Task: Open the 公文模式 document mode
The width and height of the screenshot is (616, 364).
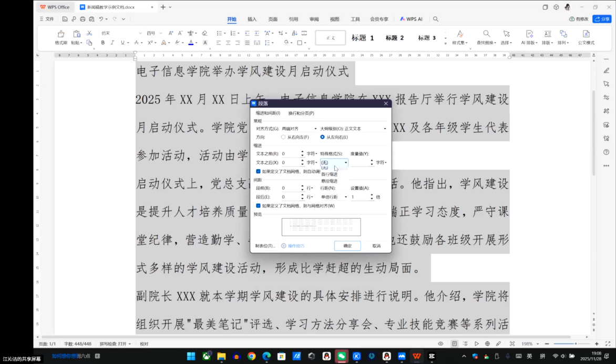Action: [586, 34]
